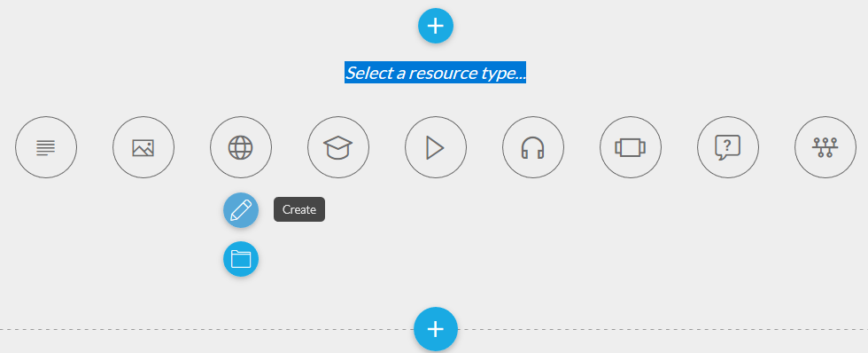This screenshot has height=353, width=868.
Task: Create a new web resource via pencil
Action: click(241, 210)
